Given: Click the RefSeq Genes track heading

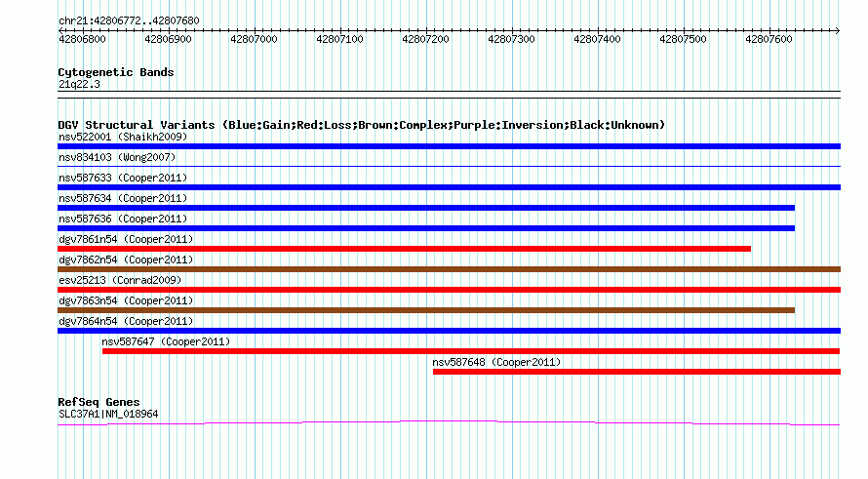Looking at the screenshot, I should pos(99,402).
